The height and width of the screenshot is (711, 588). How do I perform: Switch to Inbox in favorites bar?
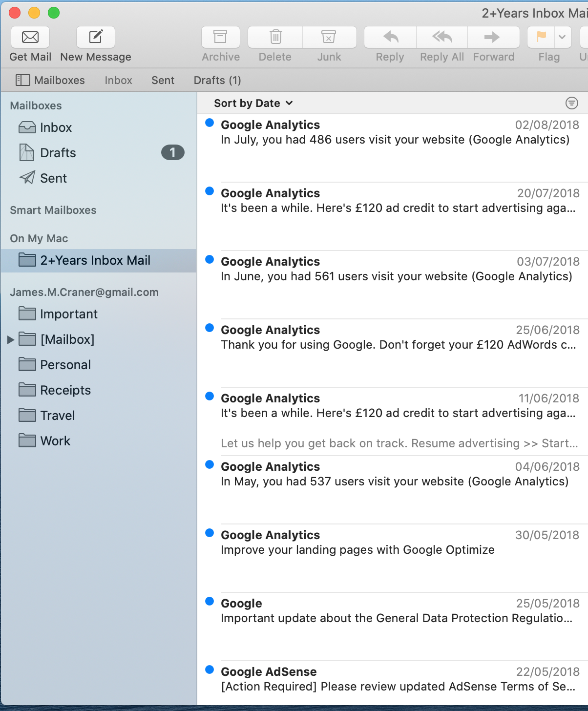point(118,80)
